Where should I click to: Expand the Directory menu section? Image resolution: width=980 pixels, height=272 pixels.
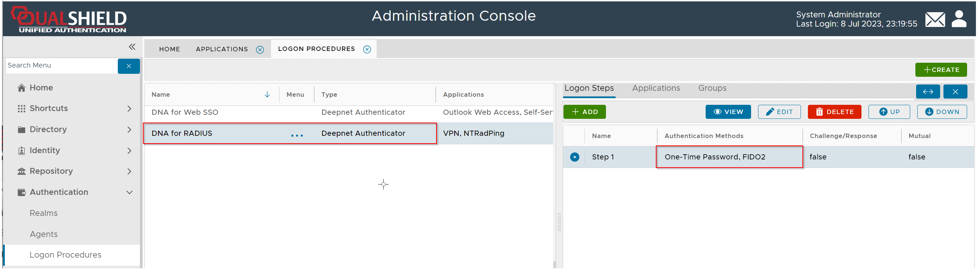[129, 130]
